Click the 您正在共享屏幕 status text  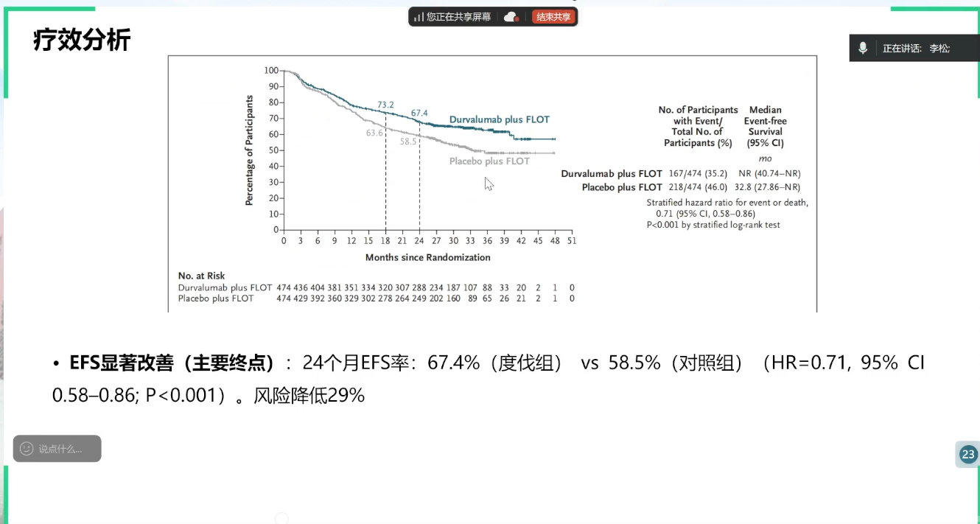[458, 17]
